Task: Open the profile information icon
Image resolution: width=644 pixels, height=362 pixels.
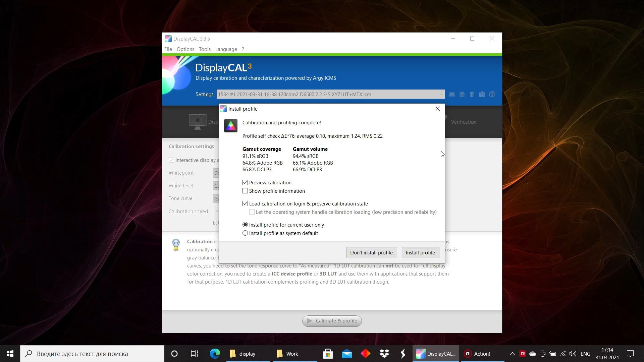Action: click(492, 95)
